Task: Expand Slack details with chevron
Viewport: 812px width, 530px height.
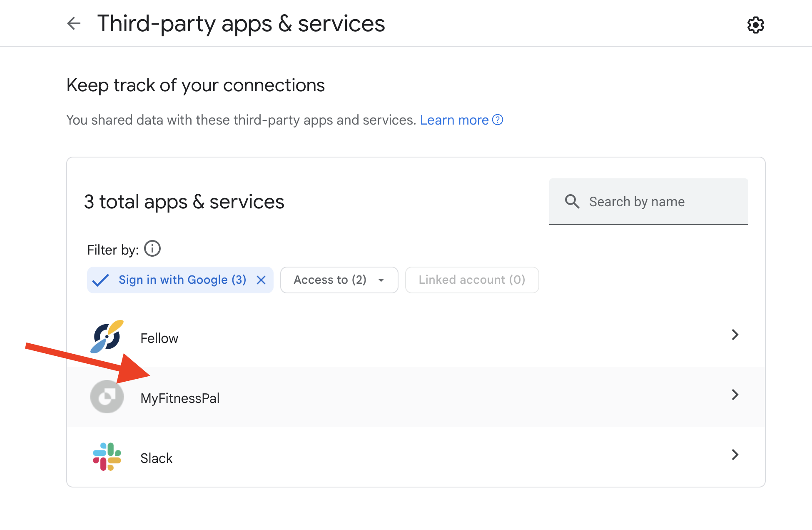Action: click(x=735, y=455)
